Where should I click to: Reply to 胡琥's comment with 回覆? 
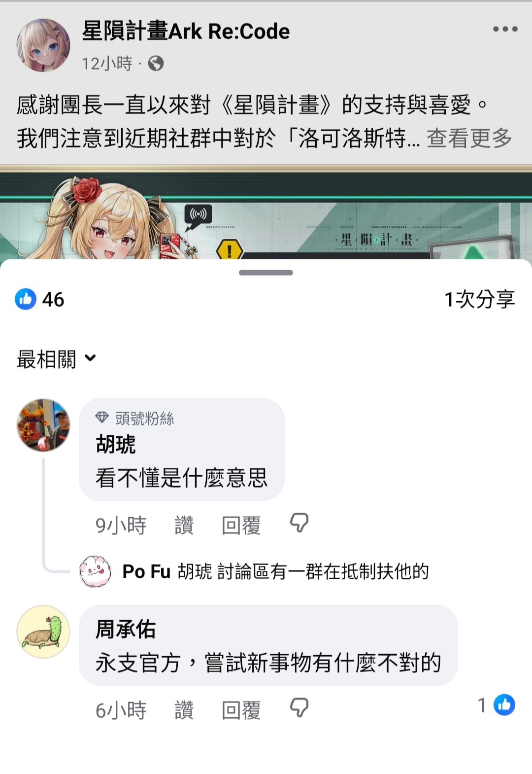click(241, 525)
